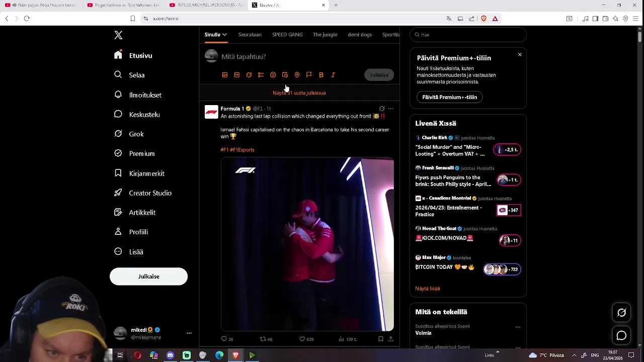644x362 pixels.
Task: Open Profiili profile page
Action: pyautogui.click(x=131, y=232)
